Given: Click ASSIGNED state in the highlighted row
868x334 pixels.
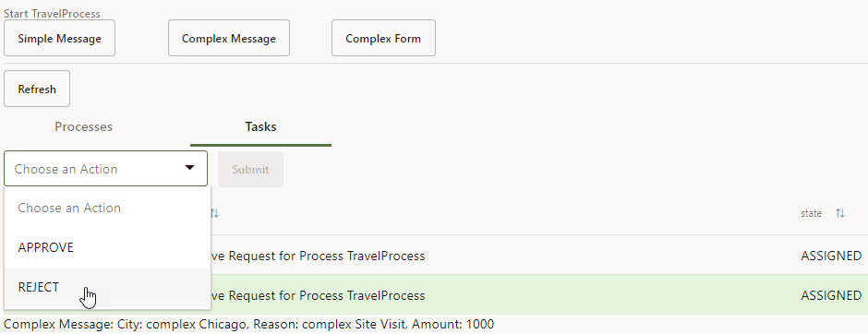Looking at the screenshot, I should (x=831, y=295).
